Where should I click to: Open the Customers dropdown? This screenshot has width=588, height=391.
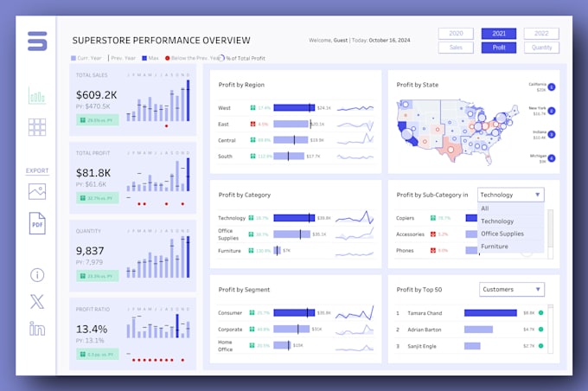click(512, 289)
